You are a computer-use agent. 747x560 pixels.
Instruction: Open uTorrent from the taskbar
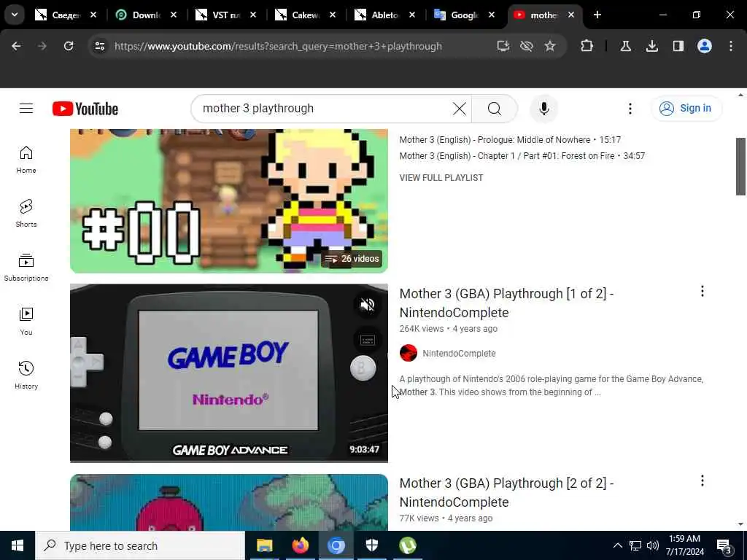[x=407, y=545]
